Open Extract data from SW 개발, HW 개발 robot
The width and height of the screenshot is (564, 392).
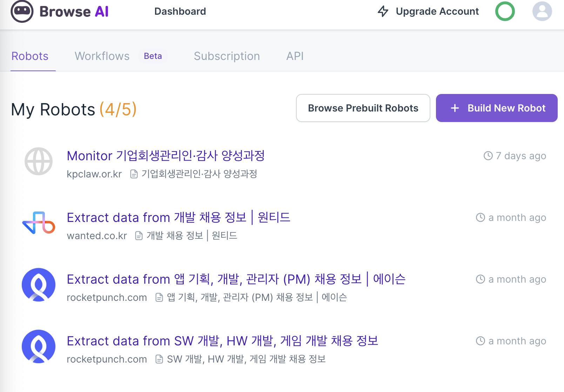tap(222, 341)
